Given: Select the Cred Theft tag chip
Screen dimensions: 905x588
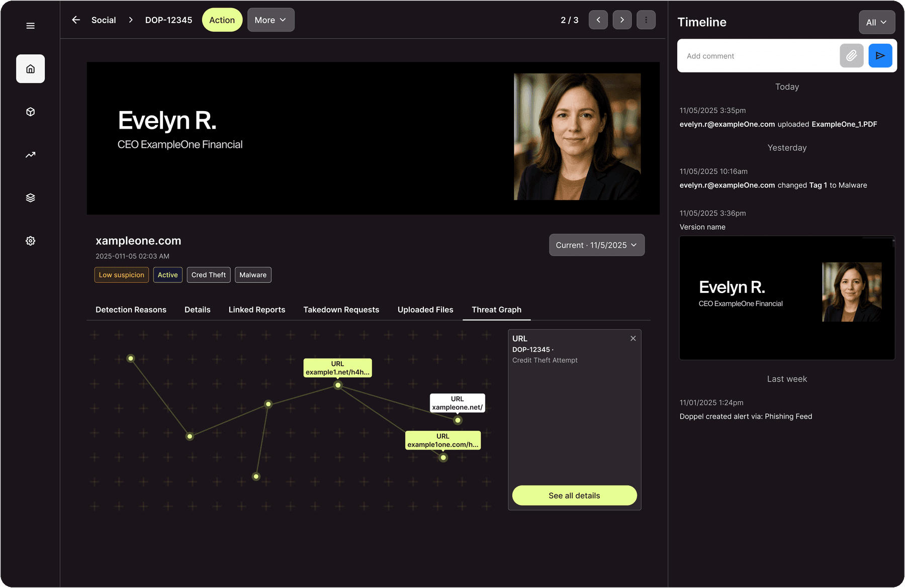Looking at the screenshot, I should (208, 275).
